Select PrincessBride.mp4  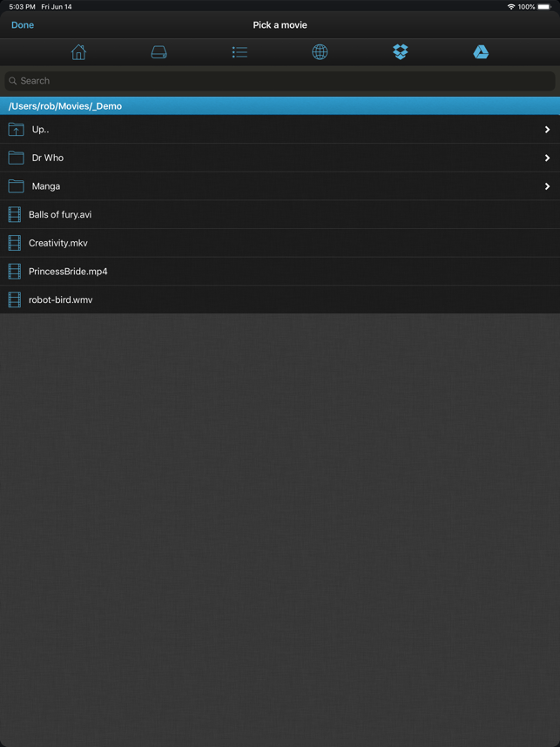[280, 271]
